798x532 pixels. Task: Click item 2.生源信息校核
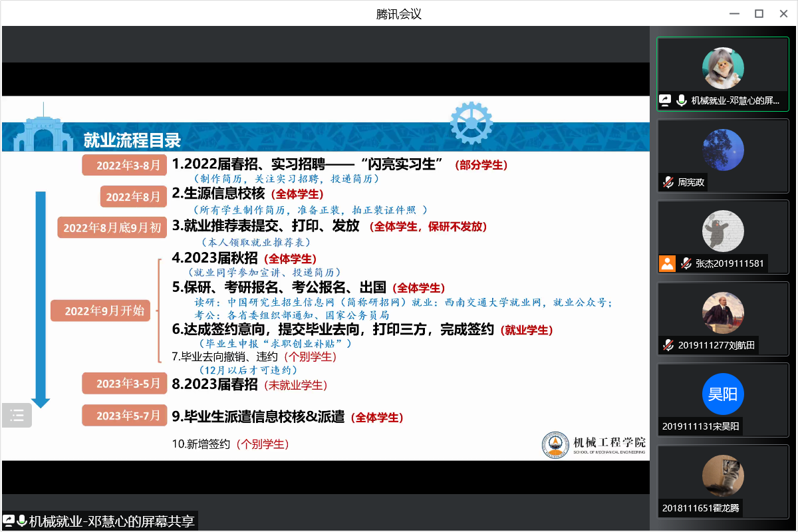point(219,194)
